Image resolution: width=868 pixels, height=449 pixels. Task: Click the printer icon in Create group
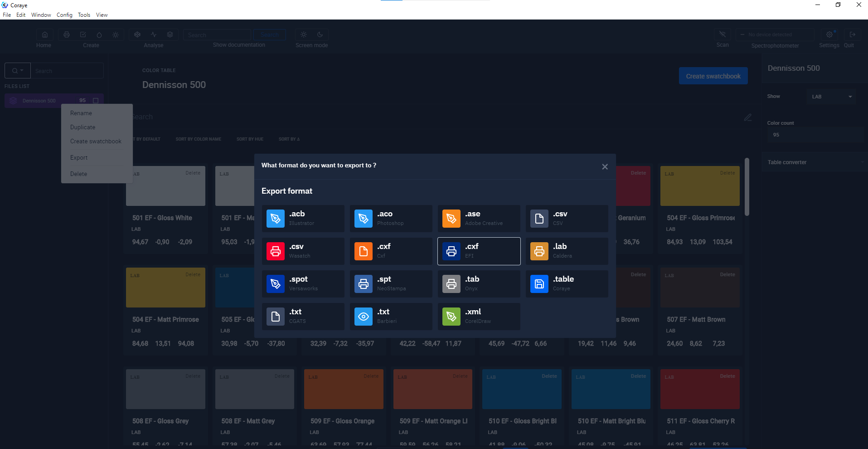coord(67,35)
